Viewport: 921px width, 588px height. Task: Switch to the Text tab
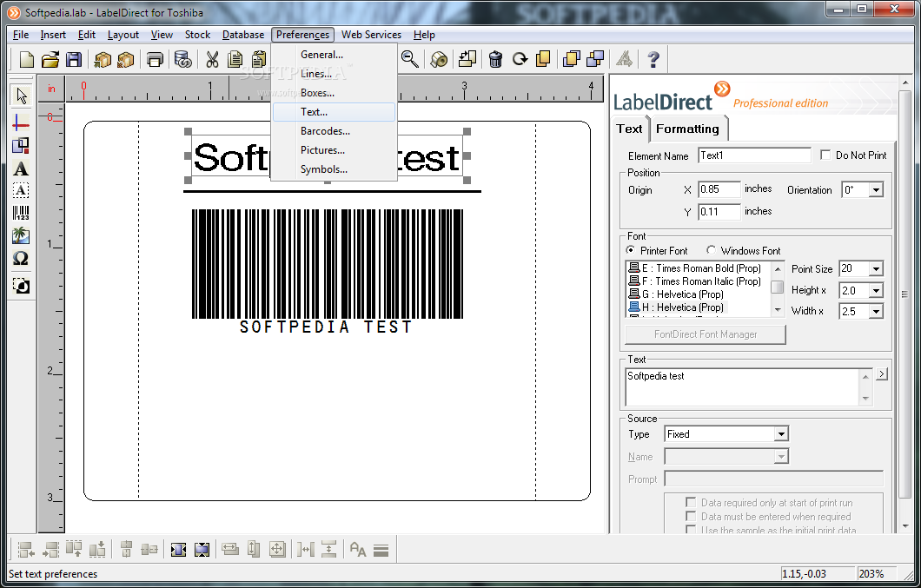pyautogui.click(x=629, y=129)
